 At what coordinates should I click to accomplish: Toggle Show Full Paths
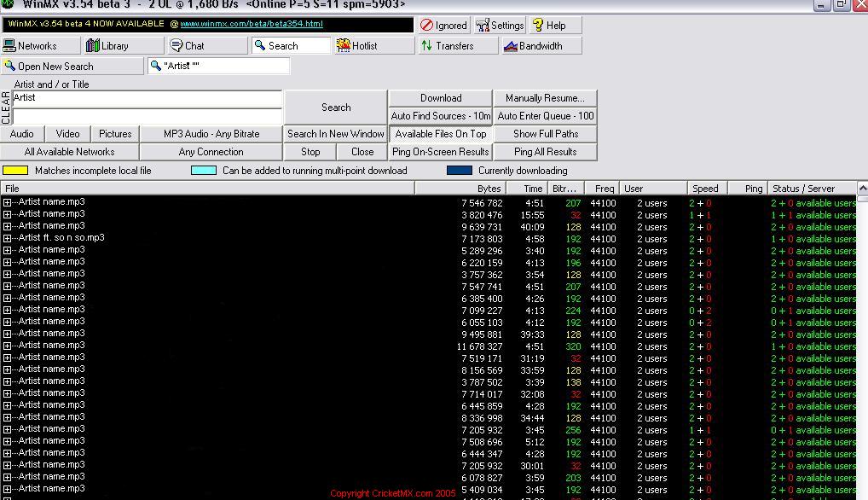(545, 134)
